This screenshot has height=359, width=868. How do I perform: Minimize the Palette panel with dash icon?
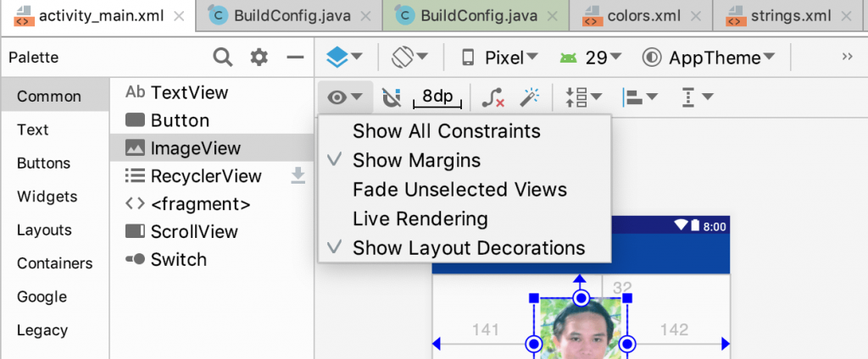click(295, 58)
